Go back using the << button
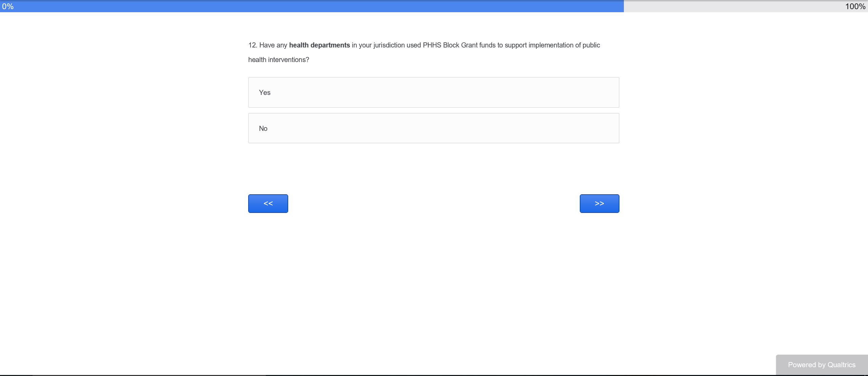This screenshot has width=868, height=376. coord(268,203)
